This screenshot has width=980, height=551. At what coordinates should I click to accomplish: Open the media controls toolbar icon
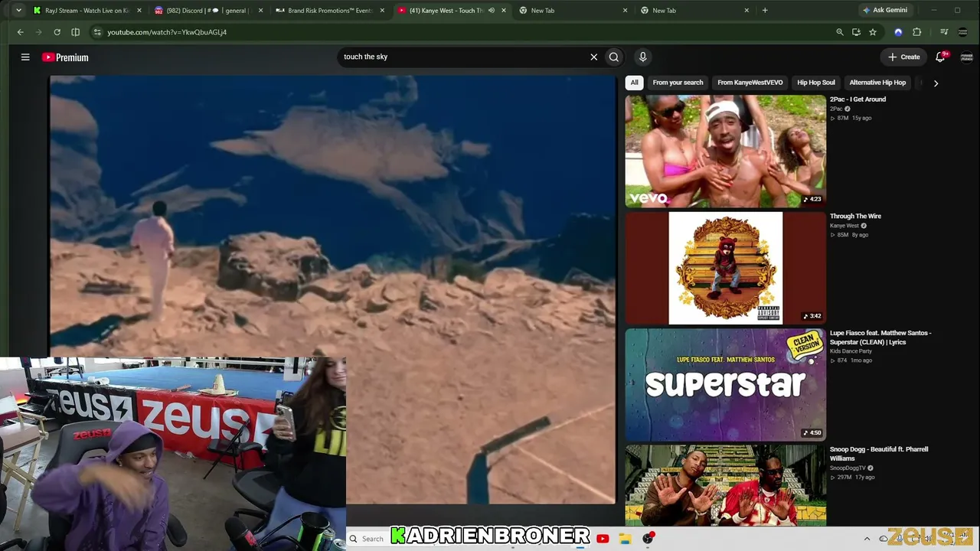click(944, 32)
